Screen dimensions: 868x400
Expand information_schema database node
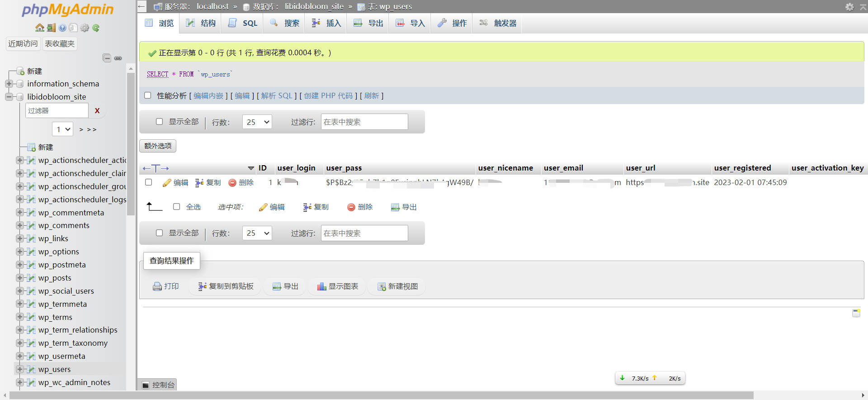pyautogui.click(x=9, y=84)
